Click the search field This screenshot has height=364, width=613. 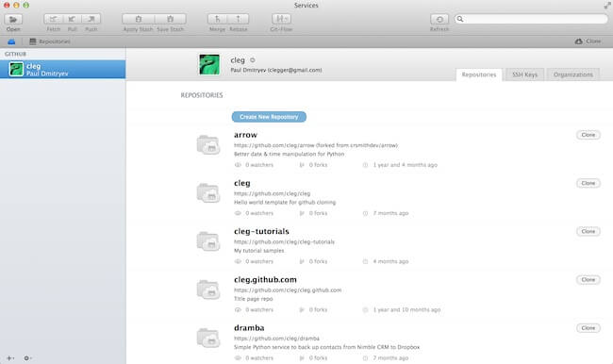click(x=531, y=19)
